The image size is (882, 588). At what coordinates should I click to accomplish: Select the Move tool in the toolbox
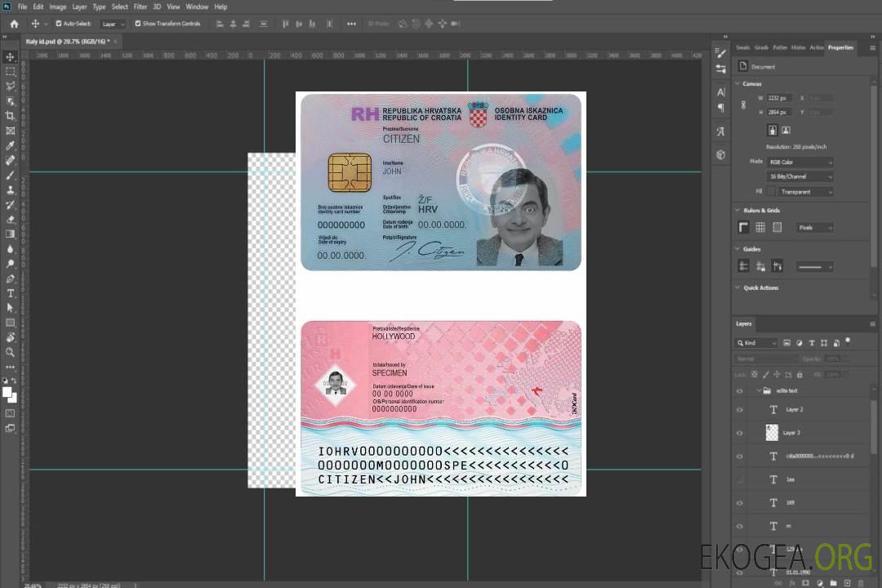pyautogui.click(x=10, y=57)
